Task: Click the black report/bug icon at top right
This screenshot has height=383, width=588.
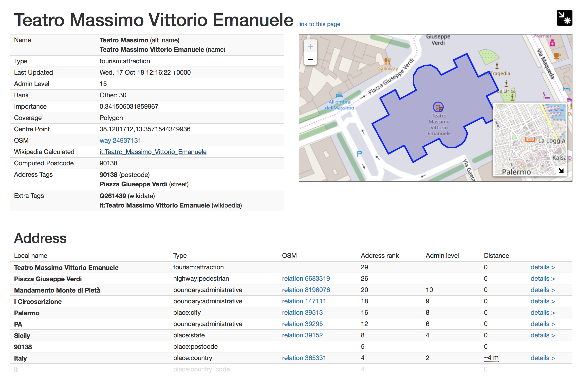Action: point(564,18)
